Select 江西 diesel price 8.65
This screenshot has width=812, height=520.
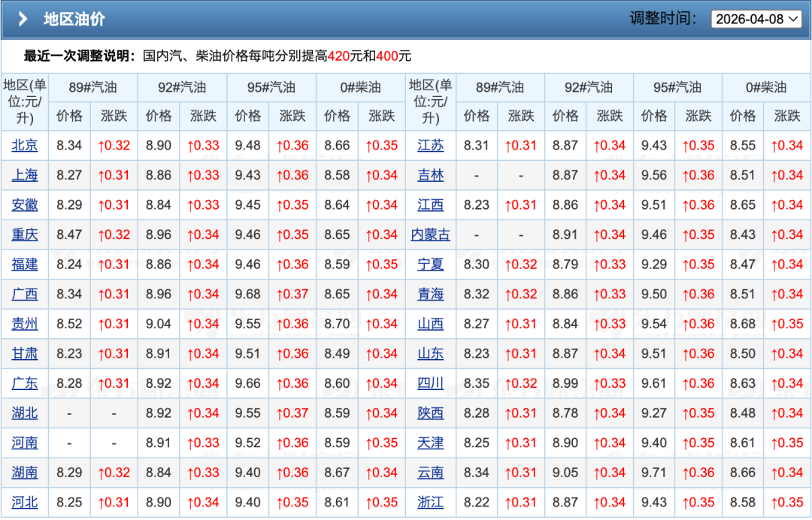coord(743,205)
